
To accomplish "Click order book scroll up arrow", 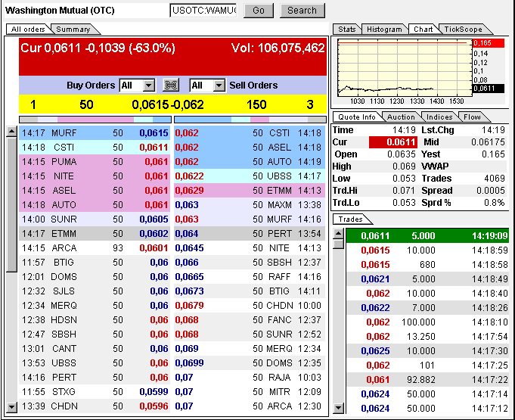I will (11, 132).
